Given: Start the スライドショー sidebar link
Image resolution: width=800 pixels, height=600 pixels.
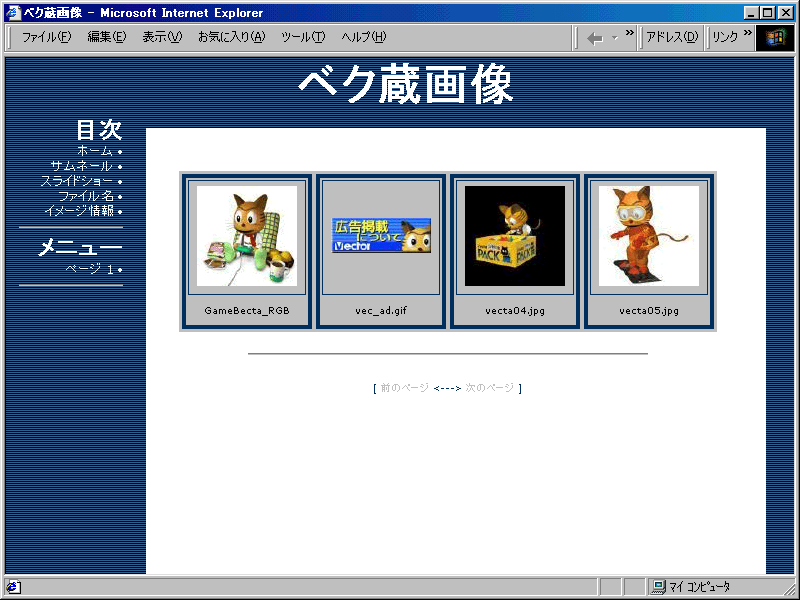Looking at the screenshot, I should (x=77, y=181).
